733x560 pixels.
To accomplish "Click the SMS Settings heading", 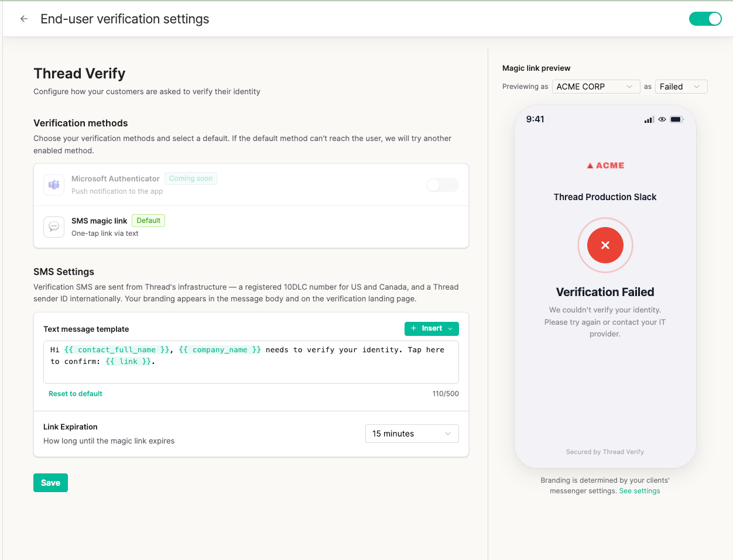I will click(64, 272).
